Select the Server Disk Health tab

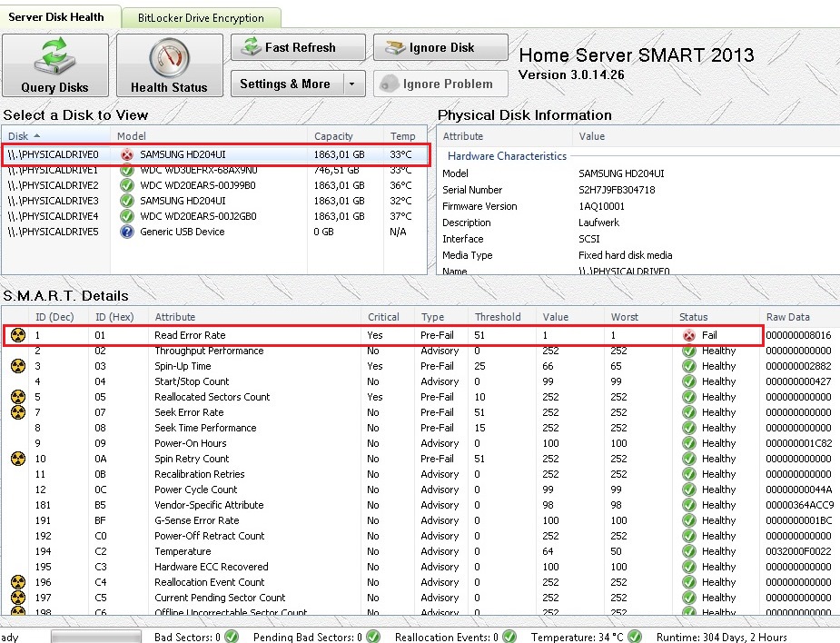coord(56,16)
